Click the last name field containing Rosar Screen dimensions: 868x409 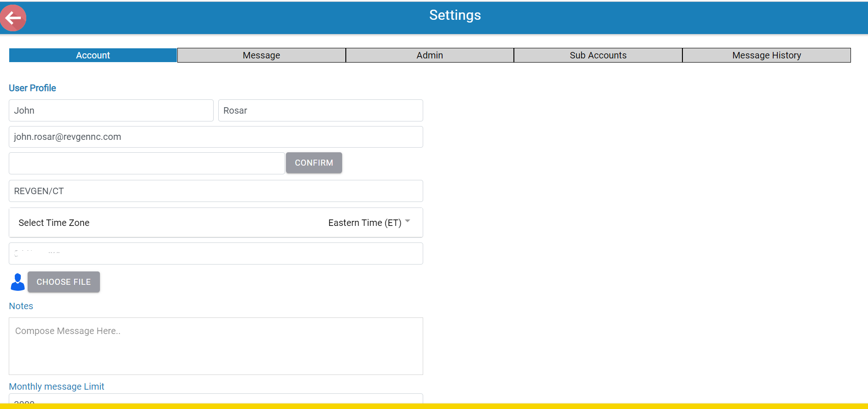pos(320,110)
